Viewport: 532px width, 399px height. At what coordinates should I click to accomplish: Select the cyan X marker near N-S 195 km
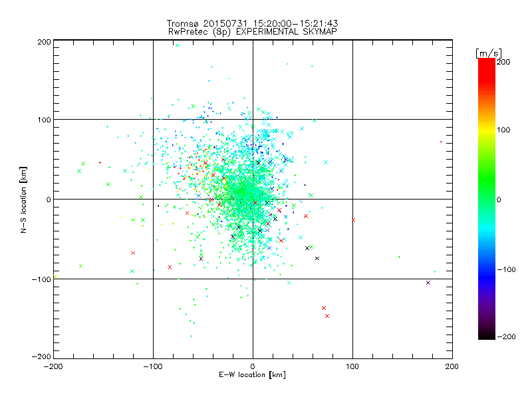click(178, 45)
